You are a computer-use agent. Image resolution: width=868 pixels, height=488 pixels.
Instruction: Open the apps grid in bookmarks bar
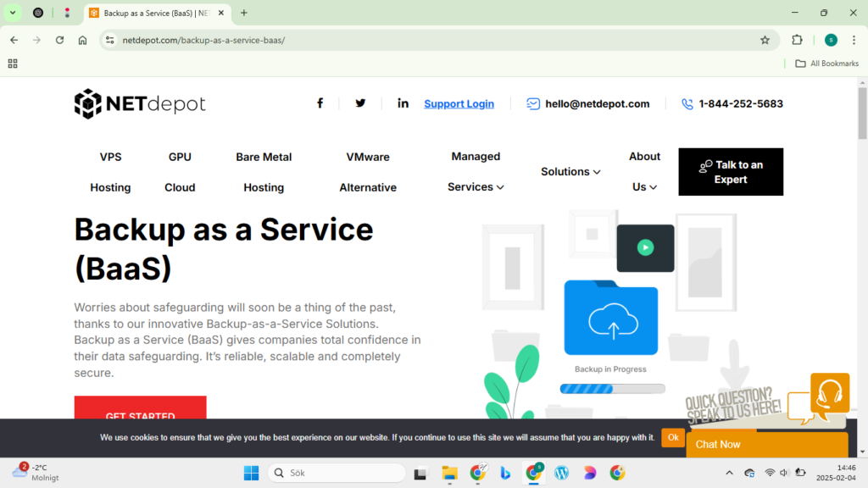click(13, 64)
